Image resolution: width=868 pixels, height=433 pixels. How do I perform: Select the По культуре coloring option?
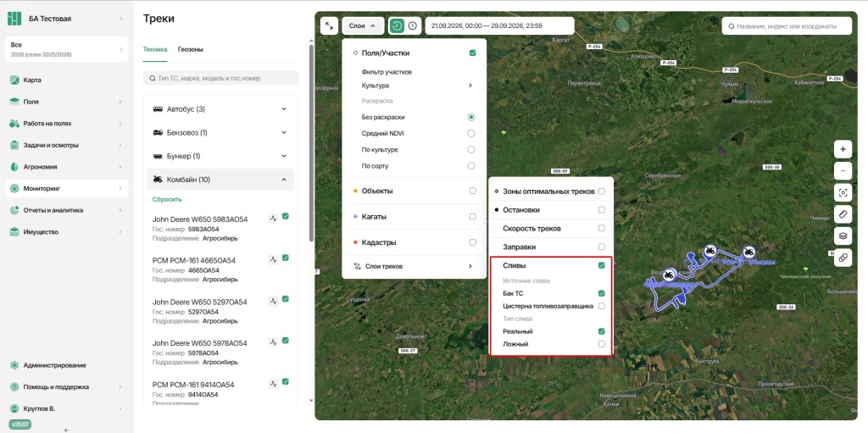coord(471,149)
